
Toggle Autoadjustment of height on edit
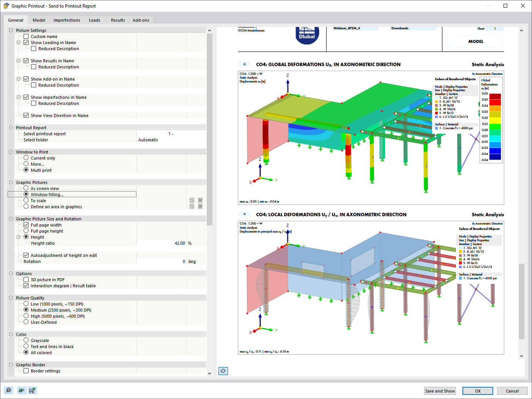click(26, 255)
